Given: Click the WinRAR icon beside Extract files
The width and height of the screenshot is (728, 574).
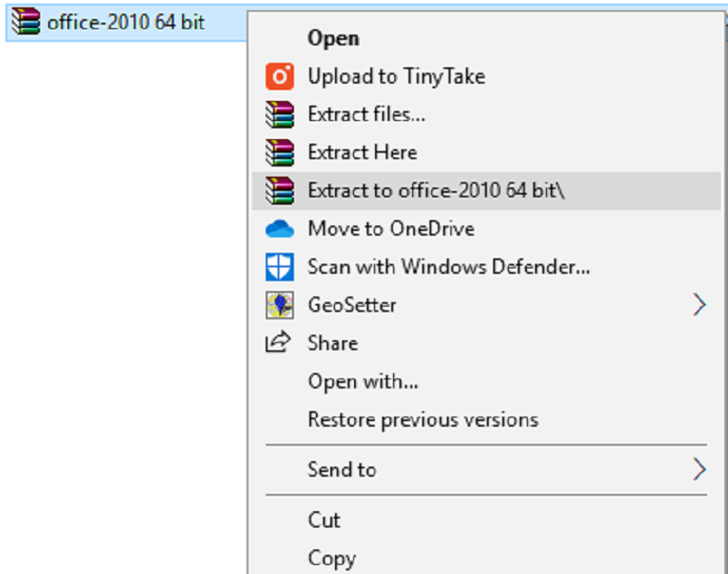Looking at the screenshot, I should coord(279,115).
